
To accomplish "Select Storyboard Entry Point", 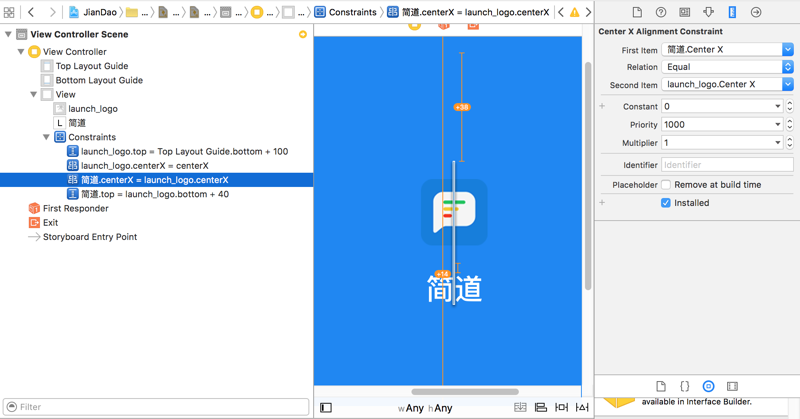I will click(90, 237).
